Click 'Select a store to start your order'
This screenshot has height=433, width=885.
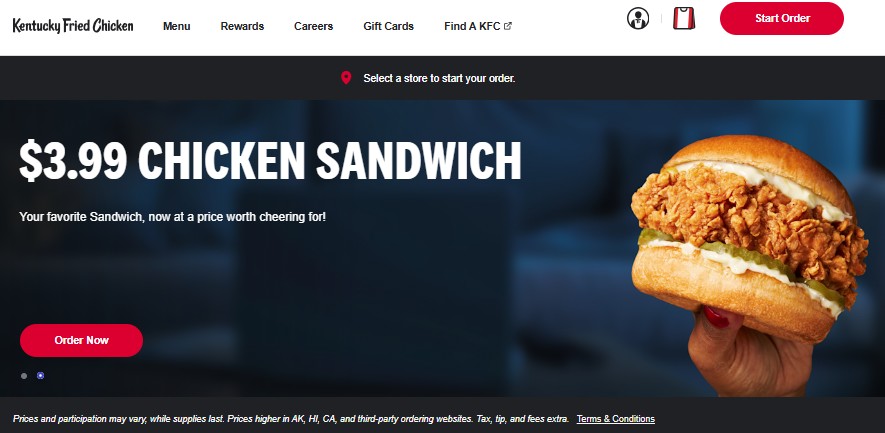pos(439,78)
